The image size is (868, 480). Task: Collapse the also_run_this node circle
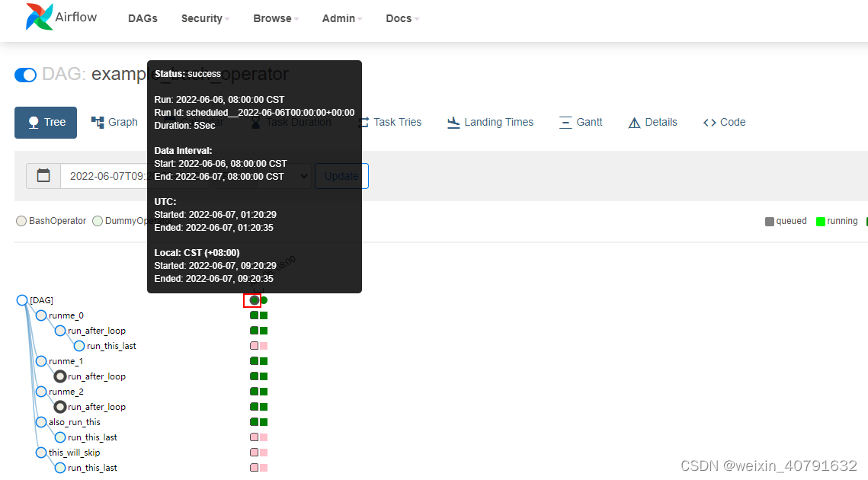coord(41,422)
